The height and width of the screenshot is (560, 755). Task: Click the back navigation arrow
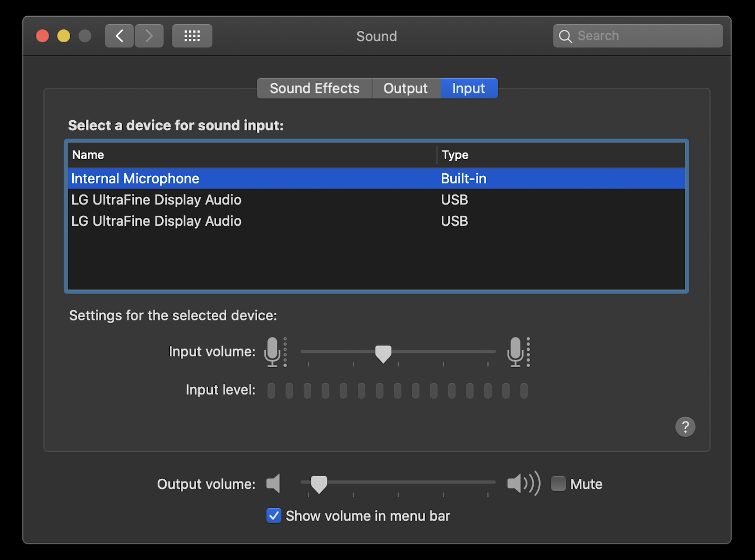tap(119, 35)
